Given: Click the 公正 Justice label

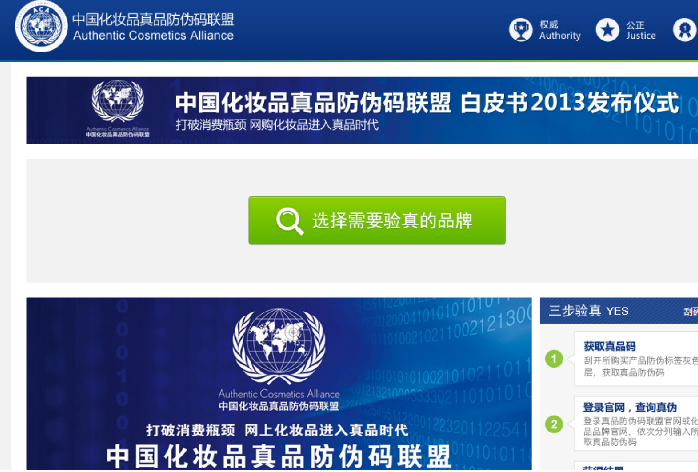Looking at the screenshot, I should click(x=640, y=30).
